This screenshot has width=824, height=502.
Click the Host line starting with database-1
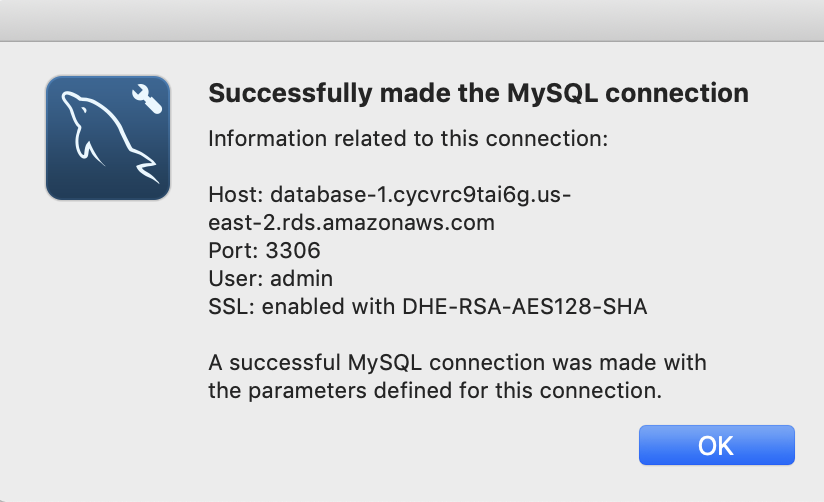pos(389,194)
